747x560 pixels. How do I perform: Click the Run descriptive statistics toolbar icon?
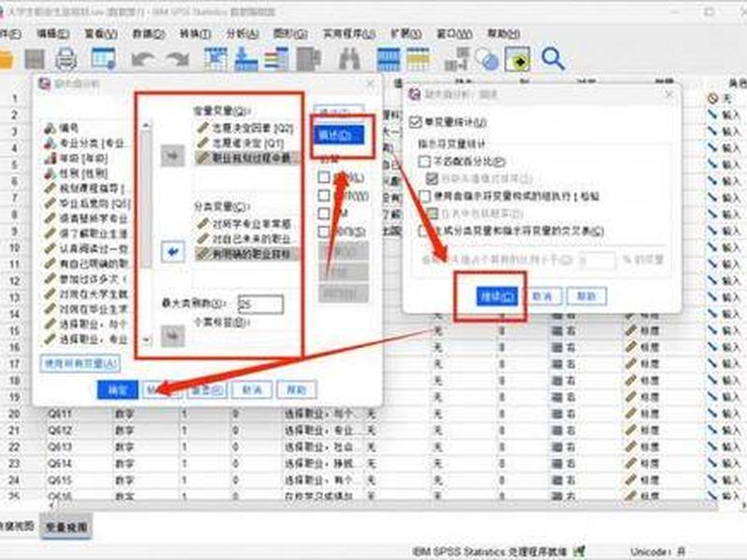[x=309, y=60]
